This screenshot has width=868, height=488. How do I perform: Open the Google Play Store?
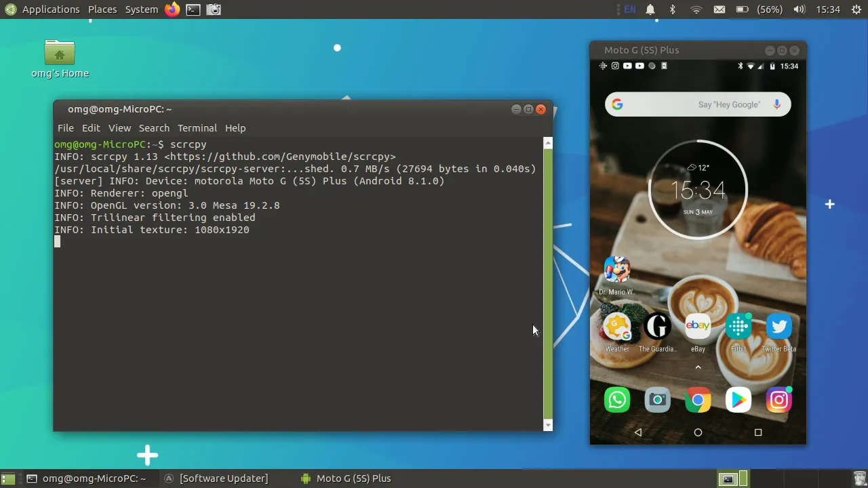tap(738, 399)
